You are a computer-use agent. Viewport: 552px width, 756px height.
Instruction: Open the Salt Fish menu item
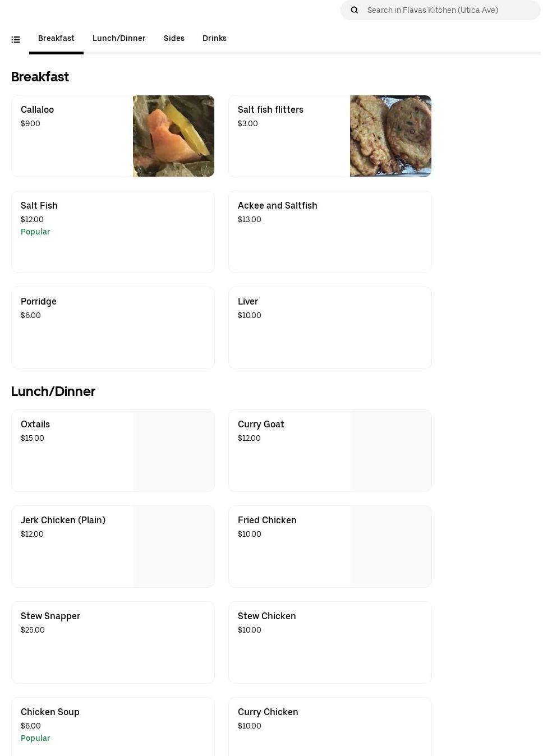(x=113, y=232)
